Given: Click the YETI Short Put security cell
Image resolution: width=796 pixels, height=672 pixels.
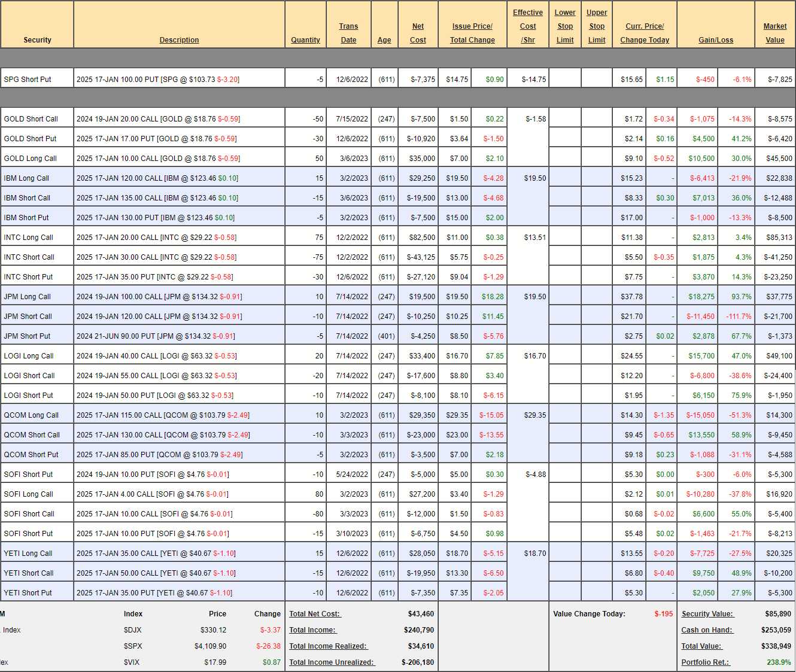Looking at the screenshot, I should click(28, 593).
